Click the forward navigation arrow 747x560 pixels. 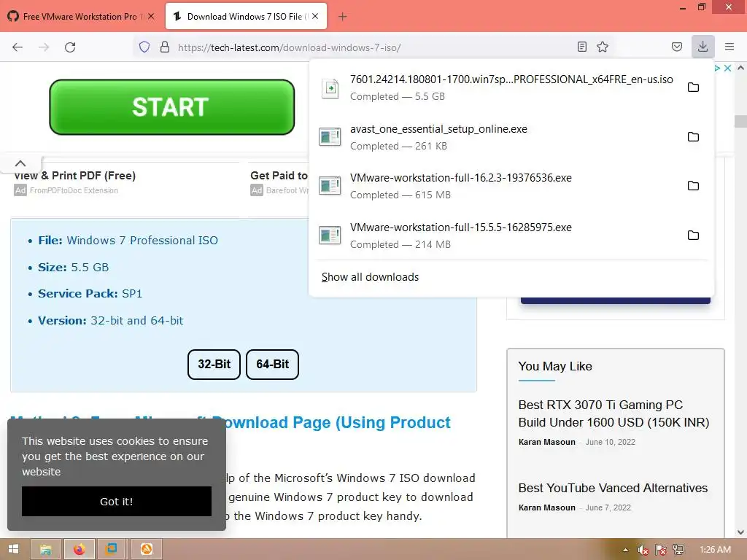pyautogui.click(x=44, y=47)
